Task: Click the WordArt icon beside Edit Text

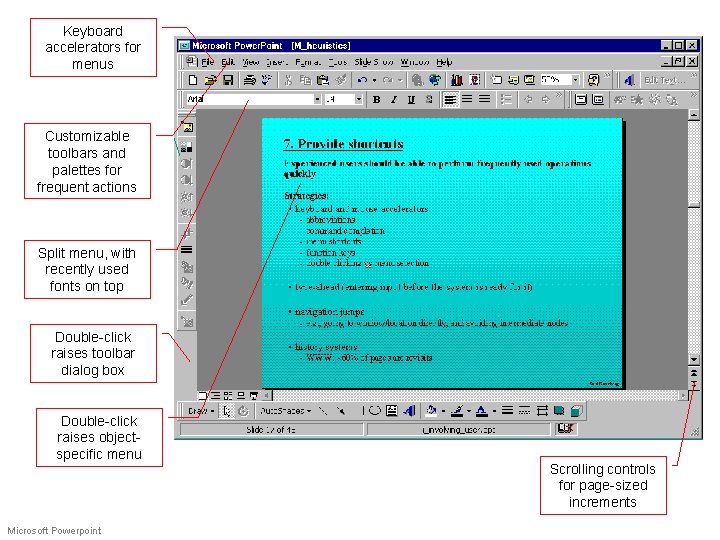Action: pyautogui.click(x=629, y=80)
